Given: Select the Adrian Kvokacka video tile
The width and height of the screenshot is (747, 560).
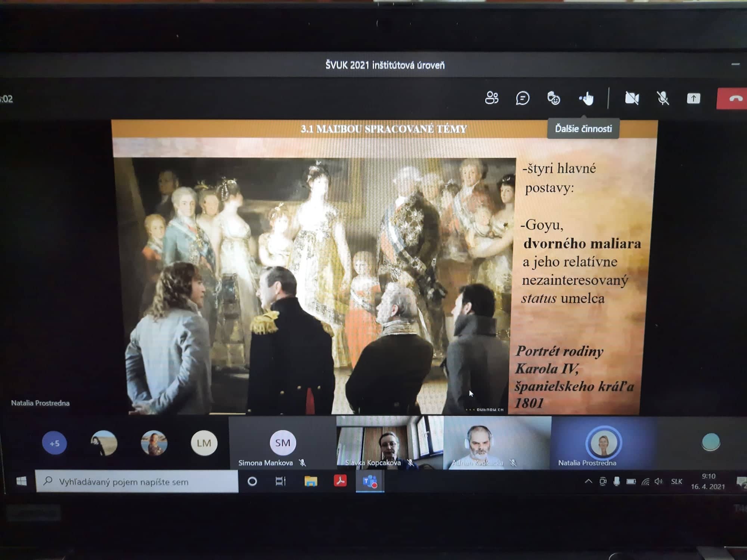Looking at the screenshot, I should coord(497,443).
